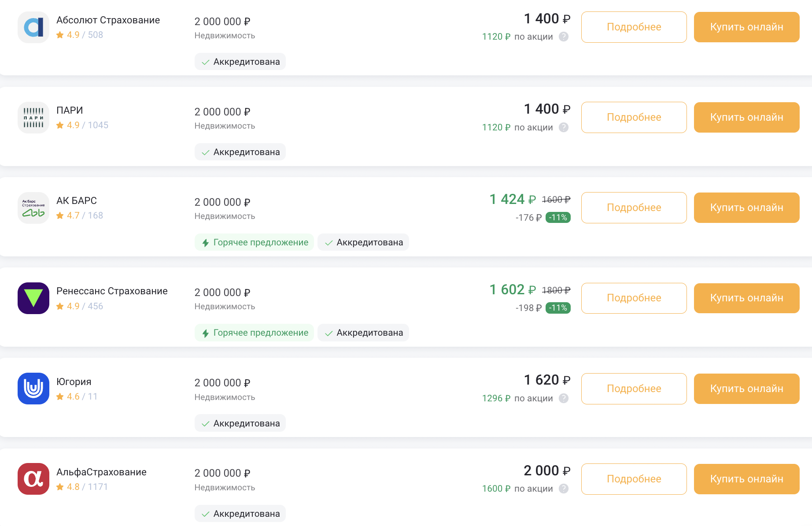The height and width of the screenshot is (526, 812).
Task: Open promo help icon for ПАРИ offer
Action: [564, 127]
